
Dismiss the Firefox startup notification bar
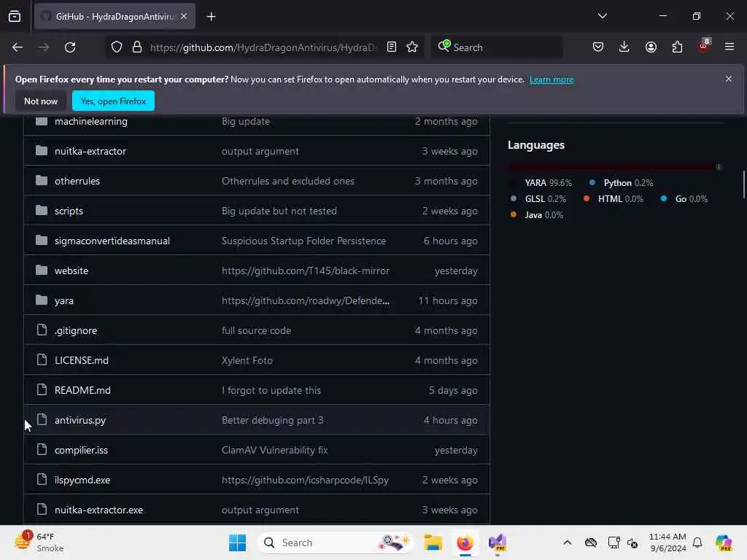pyautogui.click(x=729, y=79)
